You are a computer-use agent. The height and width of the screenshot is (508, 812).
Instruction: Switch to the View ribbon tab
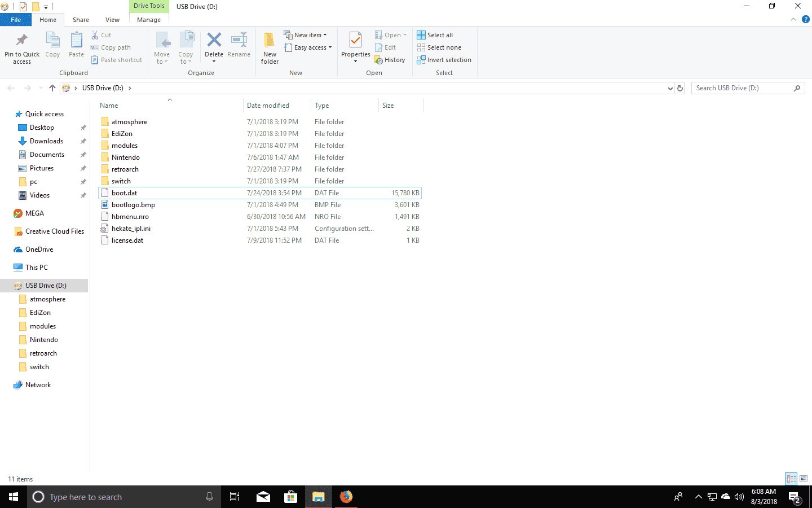(x=112, y=20)
